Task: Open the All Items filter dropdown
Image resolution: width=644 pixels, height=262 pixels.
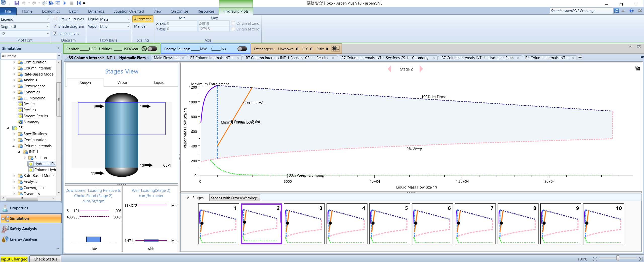Action: (59, 56)
